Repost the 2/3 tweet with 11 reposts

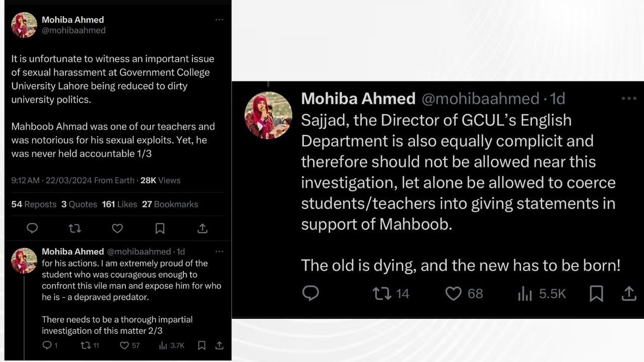pyautogui.click(x=86, y=345)
